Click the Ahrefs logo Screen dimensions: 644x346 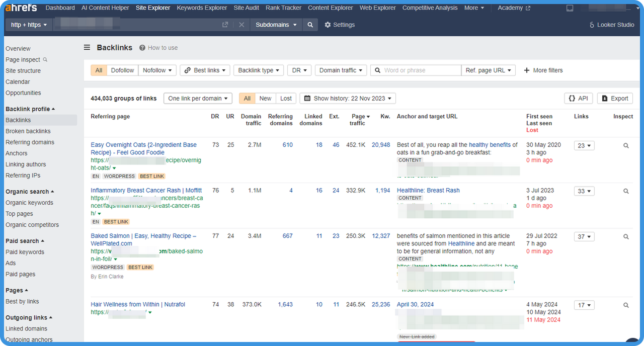[x=21, y=8]
